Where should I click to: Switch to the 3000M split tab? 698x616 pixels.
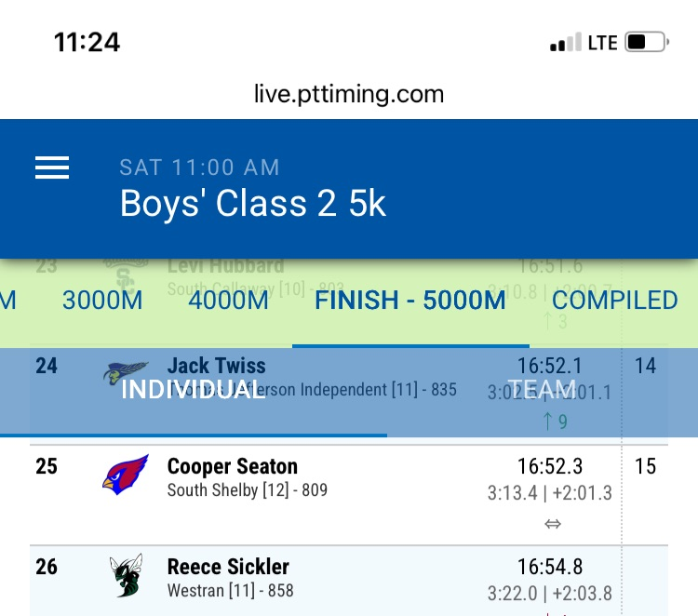click(102, 300)
